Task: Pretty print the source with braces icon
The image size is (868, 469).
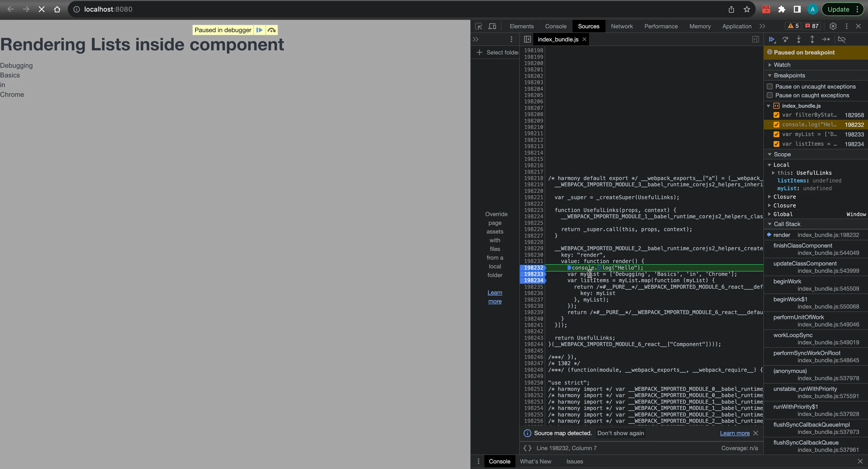Action: pyautogui.click(x=527, y=448)
